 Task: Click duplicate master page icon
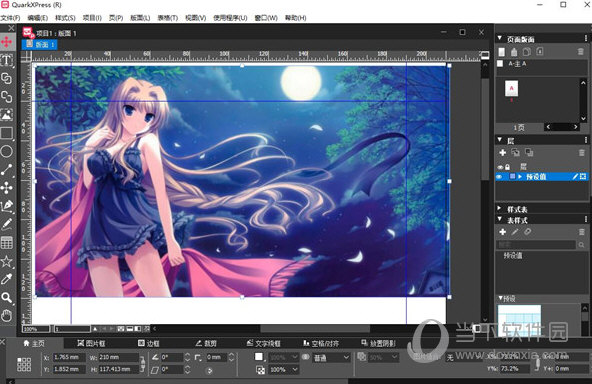coord(527,52)
